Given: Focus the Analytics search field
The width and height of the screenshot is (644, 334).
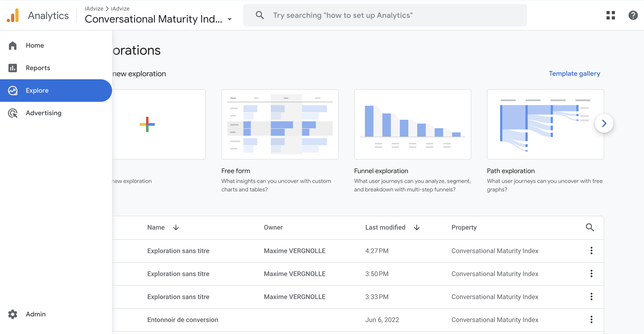Looking at the screenshot, I should pyautogui.click(x=385, y=15).
